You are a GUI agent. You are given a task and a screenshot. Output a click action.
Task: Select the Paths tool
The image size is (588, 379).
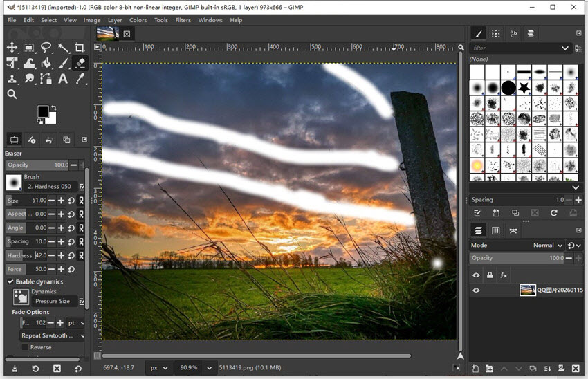46,79
